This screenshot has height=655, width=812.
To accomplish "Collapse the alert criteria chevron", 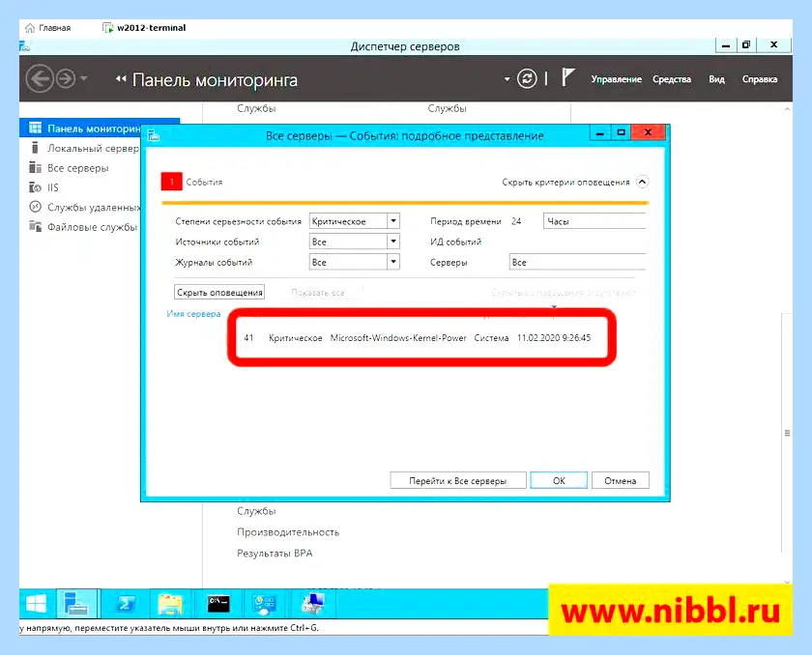I will [x=642, y=183].
